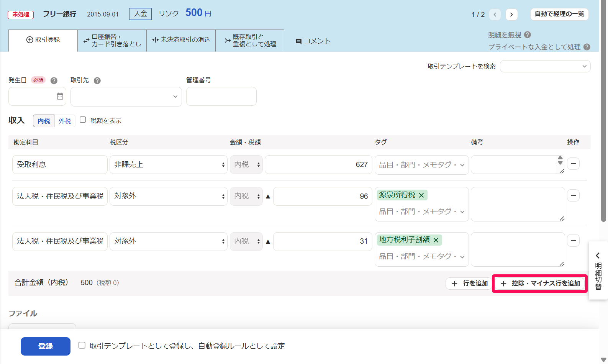Click 控除・マイナス行を追加 button
Screen dimensions: 608x364
[x=540, y=283]
